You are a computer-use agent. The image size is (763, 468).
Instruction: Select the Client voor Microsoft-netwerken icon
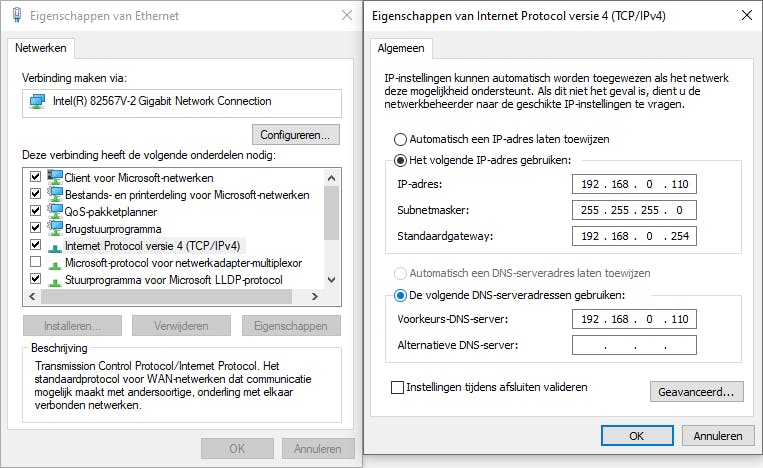click(x=55, y=177)
